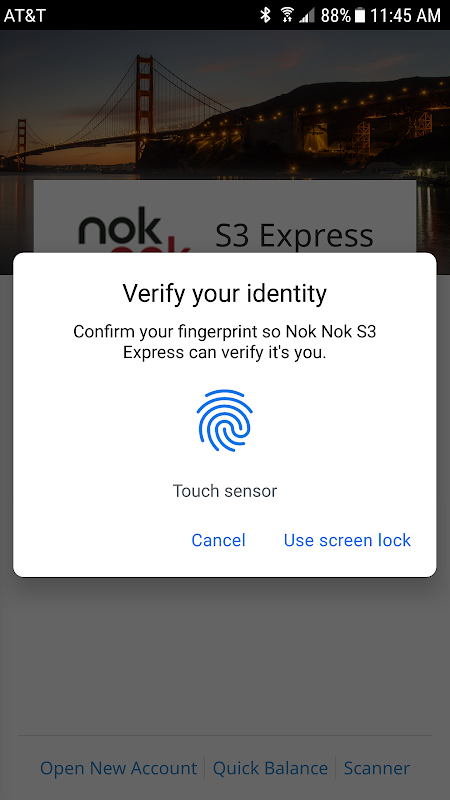Tap the blue fingerprint sensor icon
450x800 pixels.
224,420
